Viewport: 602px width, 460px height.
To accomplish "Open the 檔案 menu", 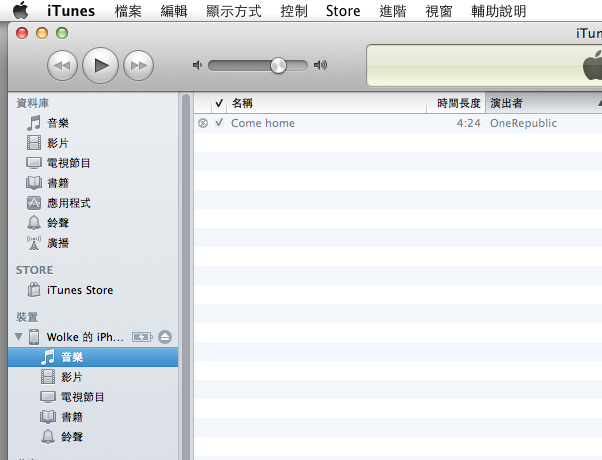I will coord(128,11).
